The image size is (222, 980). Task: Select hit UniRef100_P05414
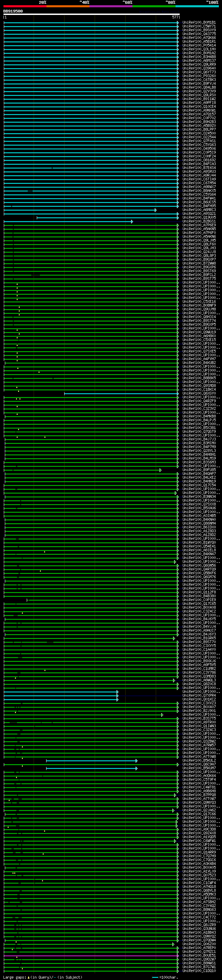pyautogui.click(x=199, y=46)
